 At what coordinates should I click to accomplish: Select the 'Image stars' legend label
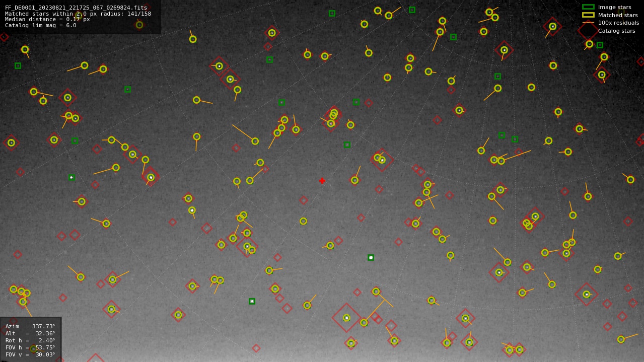pyautogui.click(x=614, y=7)
